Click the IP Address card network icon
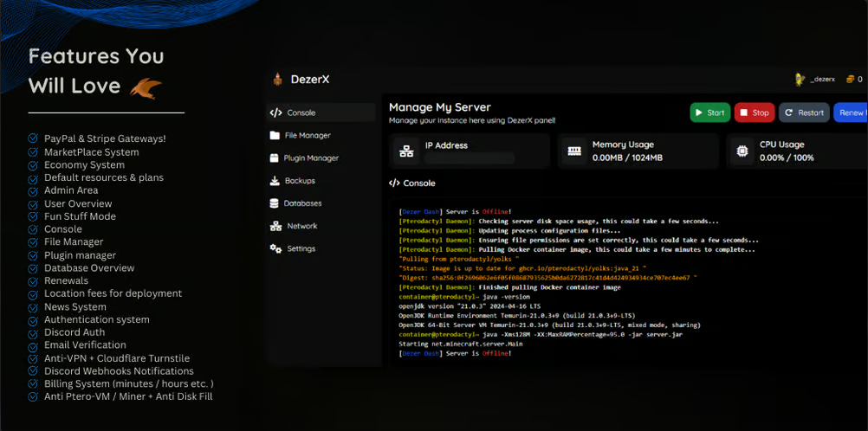868x431 pixels. (406, 151)
